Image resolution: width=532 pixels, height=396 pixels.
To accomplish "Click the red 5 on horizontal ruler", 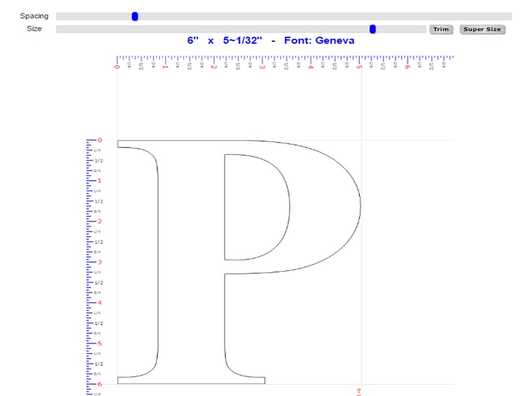I will click(x=359, y=67).
